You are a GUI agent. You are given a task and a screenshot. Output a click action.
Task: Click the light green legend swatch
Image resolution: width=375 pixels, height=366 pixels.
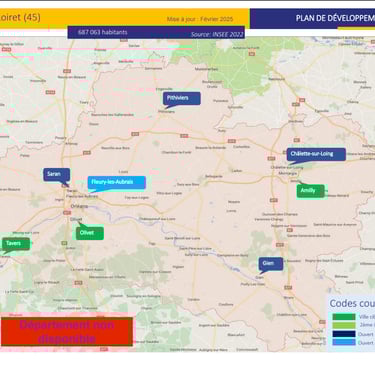(x=344, y=325)
